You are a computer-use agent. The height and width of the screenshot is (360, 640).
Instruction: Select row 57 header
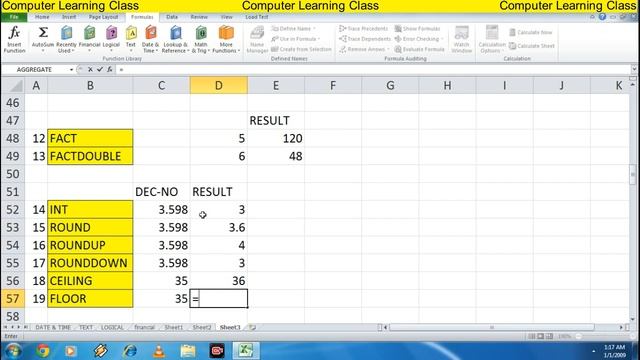pyautogui.click(x=13, y=298)
